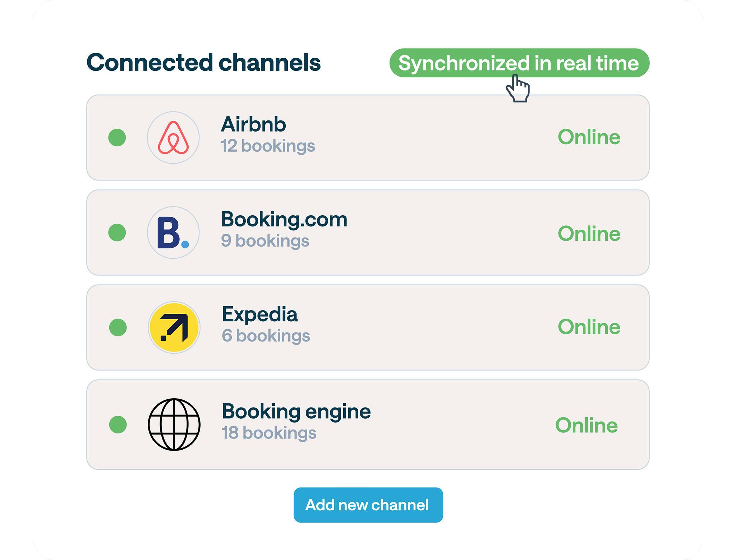Click the Online status for Booking engine

(586, 425)
